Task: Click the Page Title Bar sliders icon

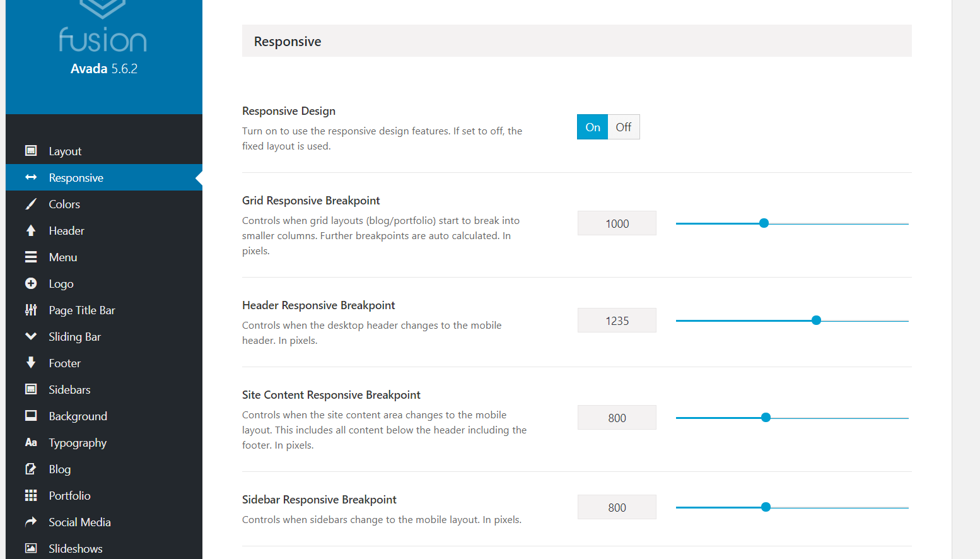Action: coord(31,310)
